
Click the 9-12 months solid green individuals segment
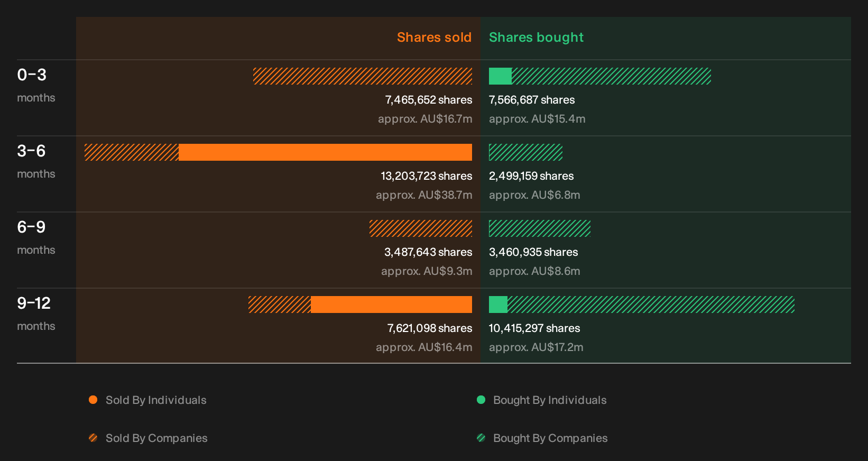coord(498,305)
